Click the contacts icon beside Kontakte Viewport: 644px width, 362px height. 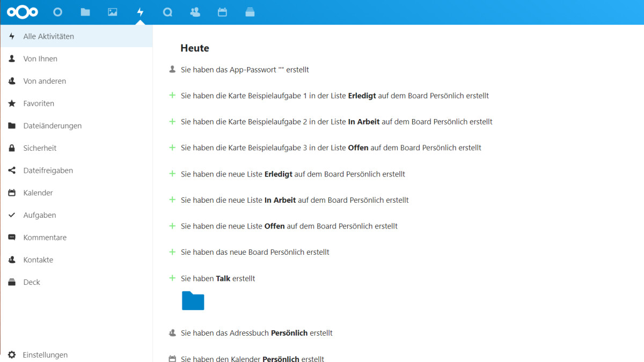point(12,260)
